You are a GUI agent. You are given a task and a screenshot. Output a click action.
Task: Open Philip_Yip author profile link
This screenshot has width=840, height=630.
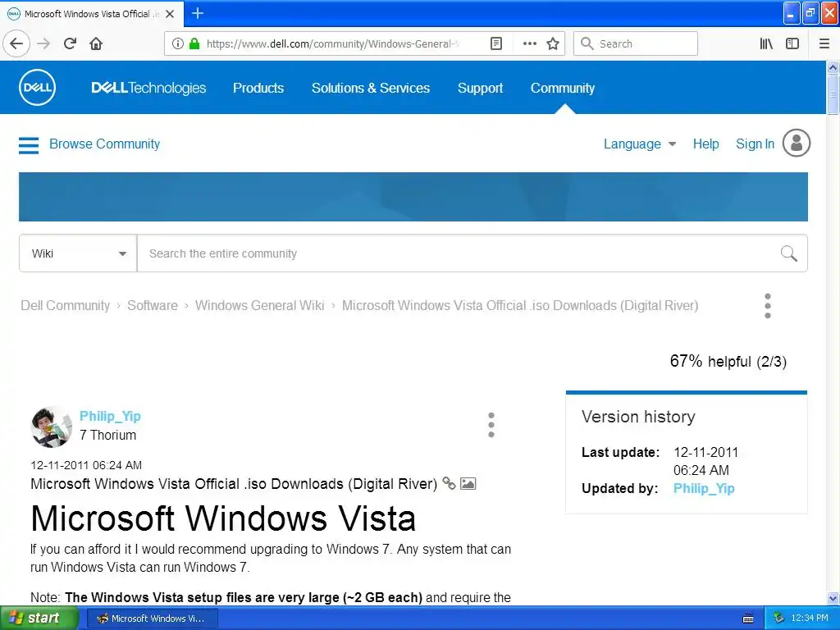110,416
